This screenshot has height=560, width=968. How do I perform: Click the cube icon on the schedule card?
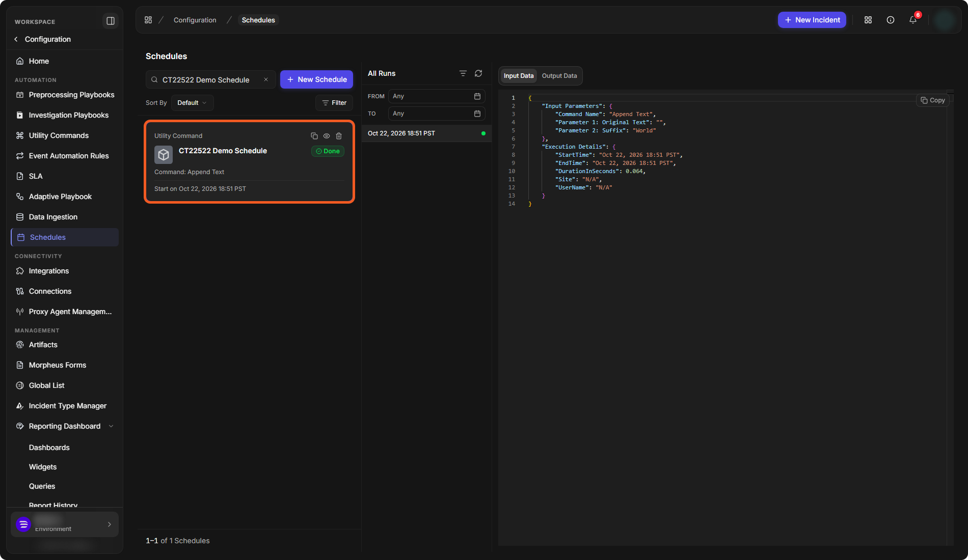click(164, 155)
